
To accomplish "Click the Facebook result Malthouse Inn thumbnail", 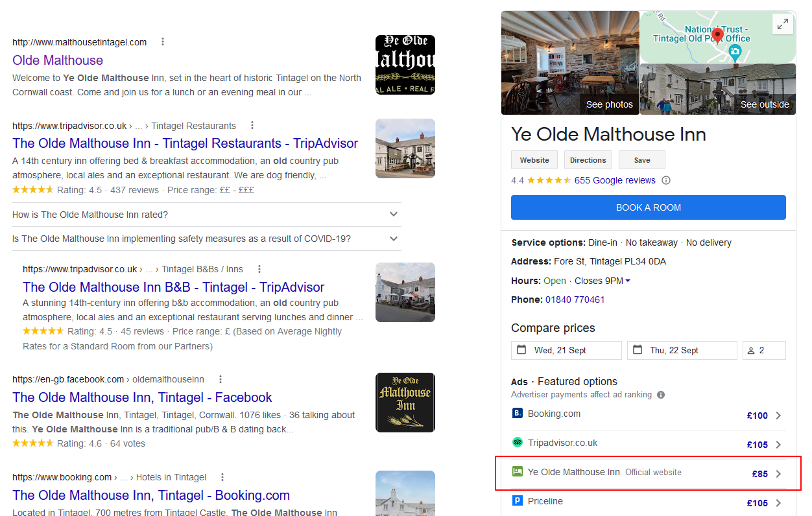I will [405, 403].
